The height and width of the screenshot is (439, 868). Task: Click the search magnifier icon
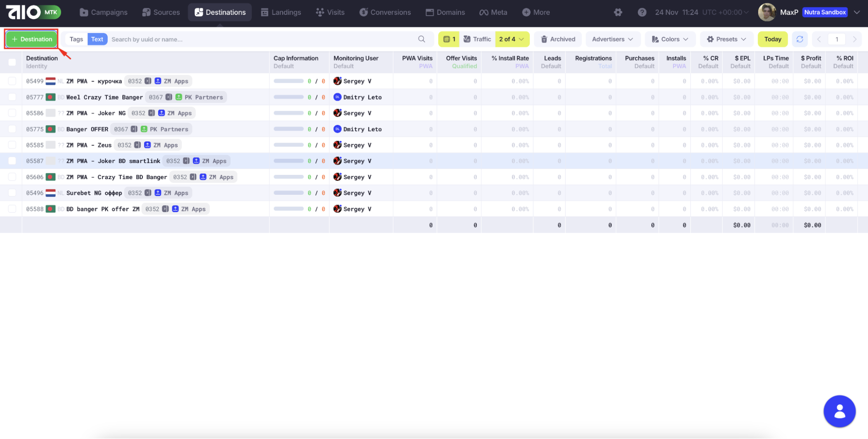[421, 39]
